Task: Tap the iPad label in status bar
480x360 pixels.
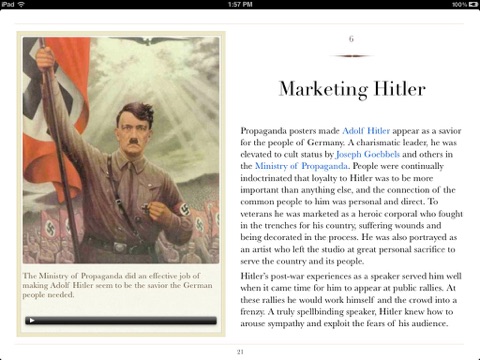Action: (x=8, y=4)
